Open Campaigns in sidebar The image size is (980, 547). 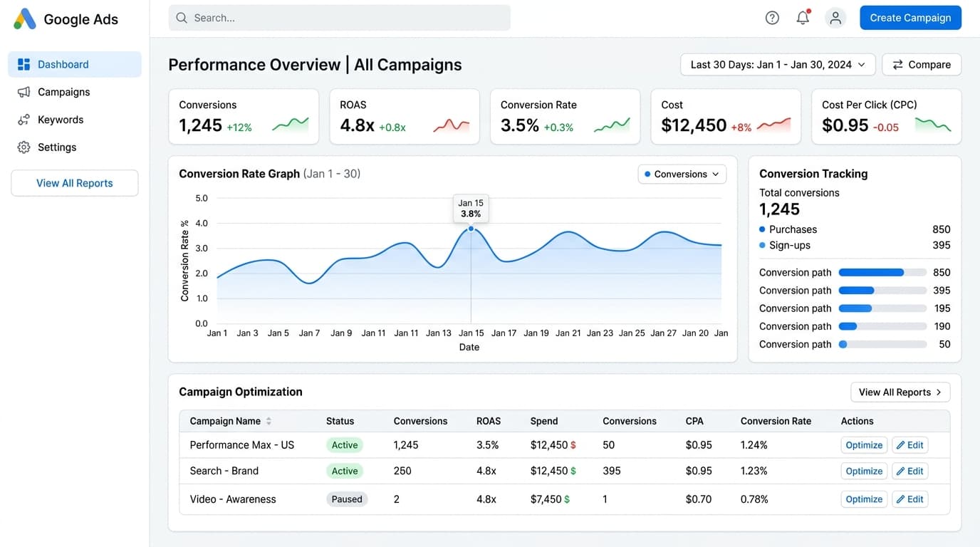75,92
